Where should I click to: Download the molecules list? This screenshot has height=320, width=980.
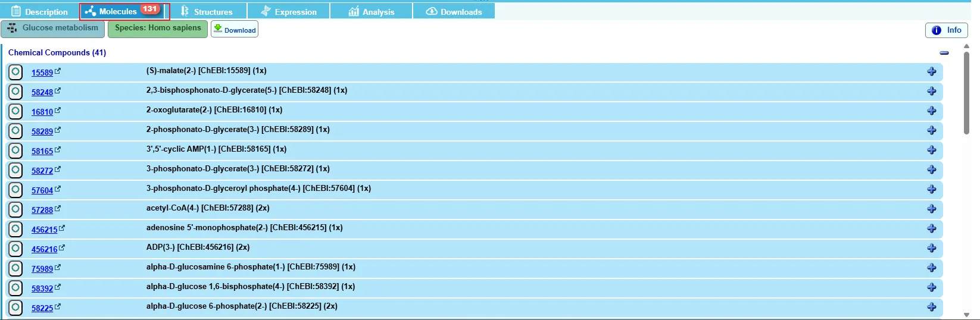tap(235, 30)
